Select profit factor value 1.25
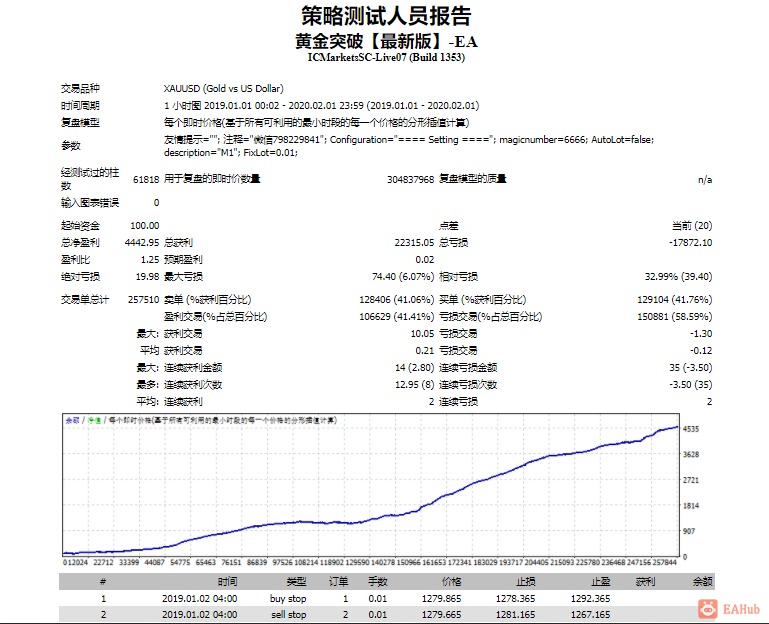 [x=150, y=260]
